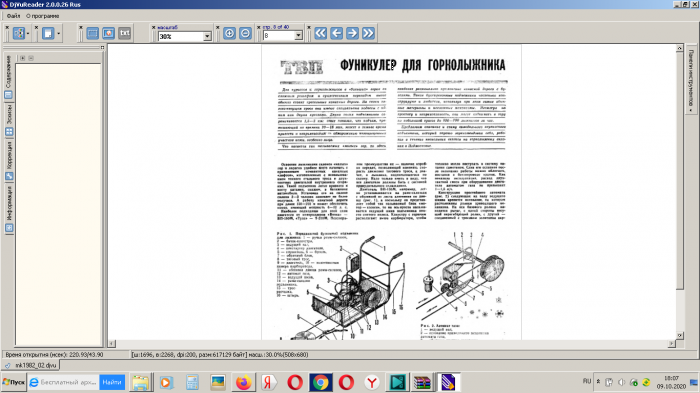Click the zoom out minus icon
This screenshot has height=393, width=700.
point(246,33)
